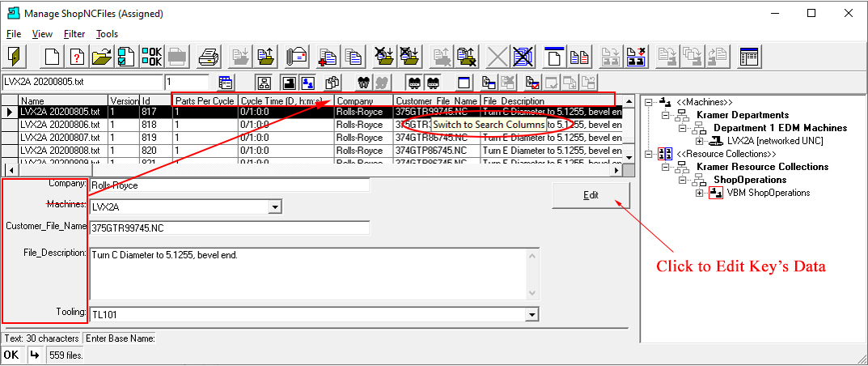Select LVX2A [networked UNC] tree item
Image resolution: width=868 pixels, height=366 pixels.
[x=775, y=141]
